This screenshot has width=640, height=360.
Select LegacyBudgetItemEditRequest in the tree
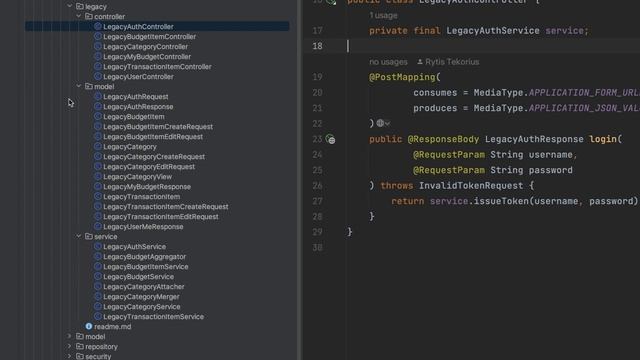point(153,136)
